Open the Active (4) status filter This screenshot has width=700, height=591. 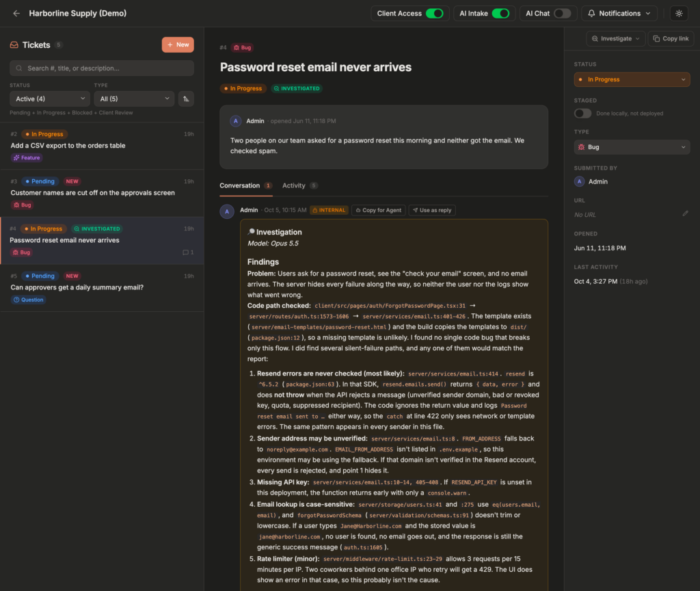coord(50,98)
